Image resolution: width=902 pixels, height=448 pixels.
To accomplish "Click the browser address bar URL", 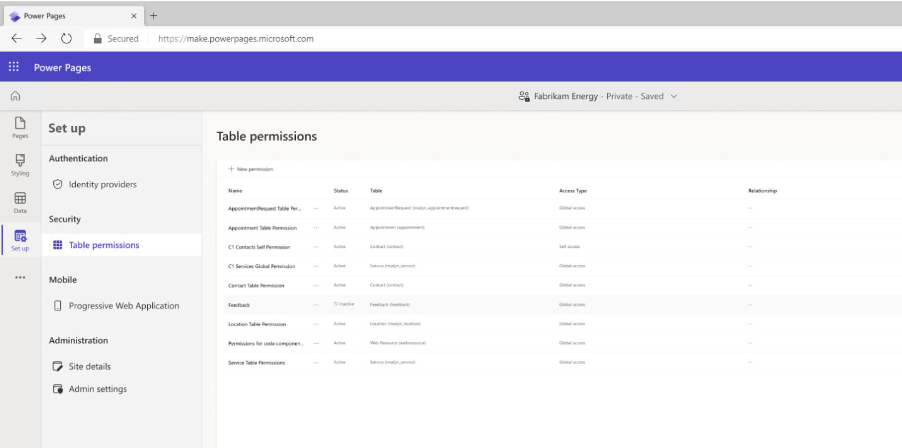I will coord(236,39).
